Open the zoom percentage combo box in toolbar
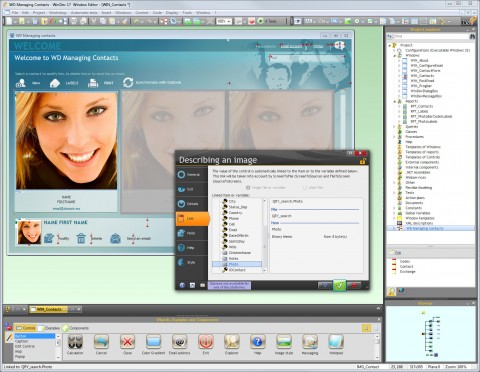The width and height of the screenshot is (480, 372). coord(224,21)
